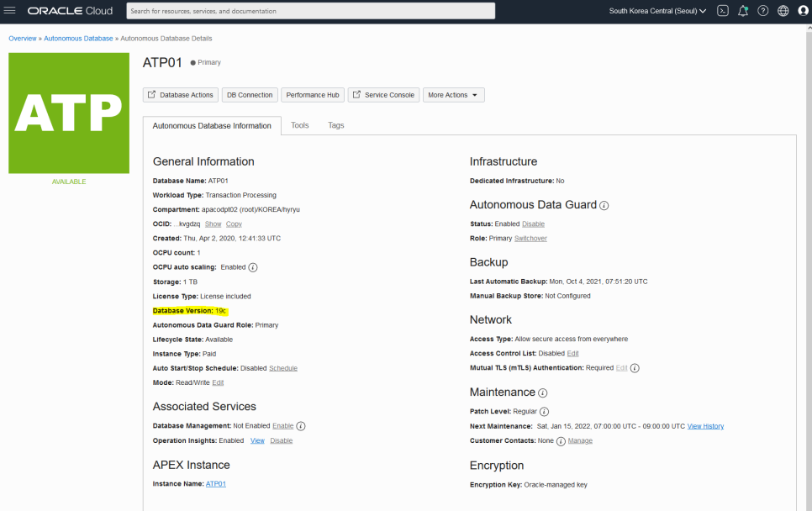The width and height of the screenshot is (812, 511).
Task: Click info icon beside Maintenance heading
Action: pyautogui.click(x=543, y=393)
